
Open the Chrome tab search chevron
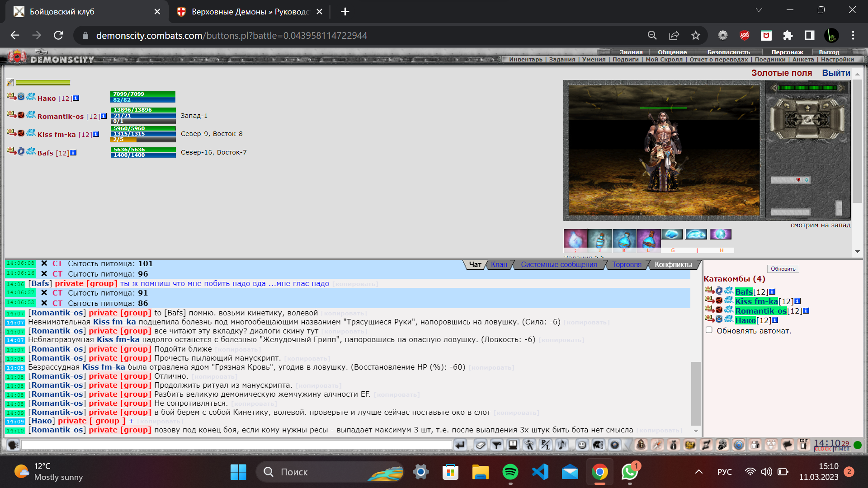click(x=759, y=10)
